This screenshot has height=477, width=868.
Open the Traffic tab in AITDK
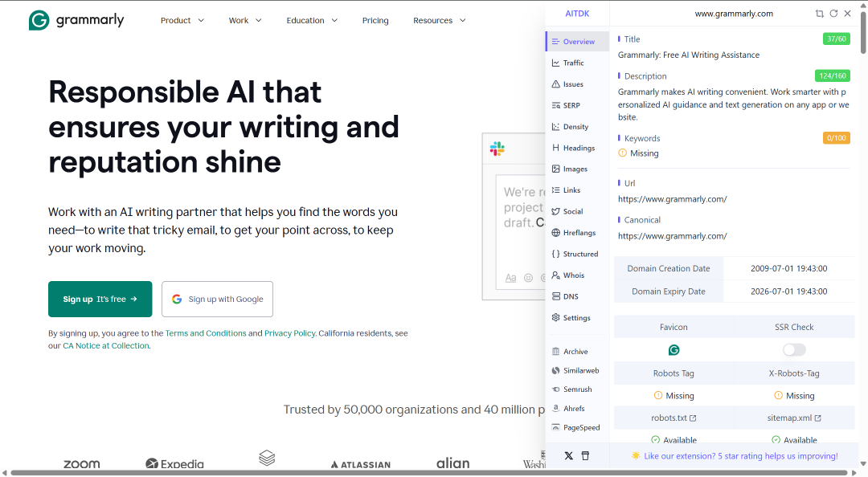coord(577,63)
